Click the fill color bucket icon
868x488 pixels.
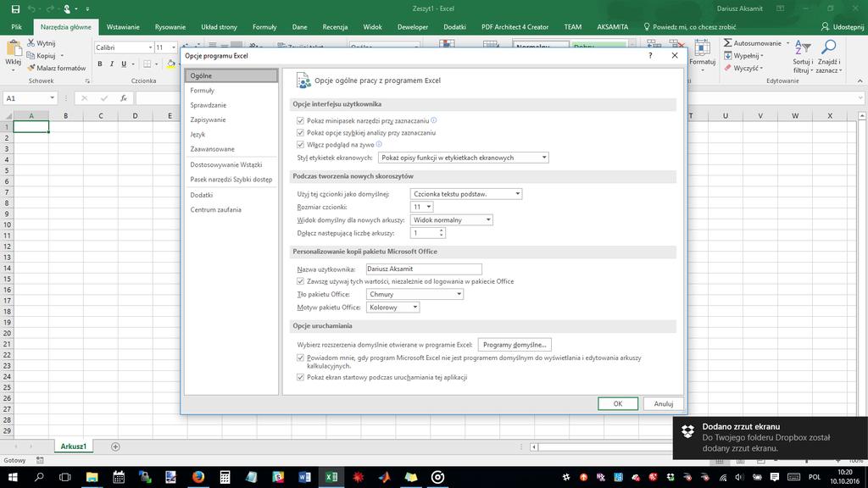[x=171, y=64]
